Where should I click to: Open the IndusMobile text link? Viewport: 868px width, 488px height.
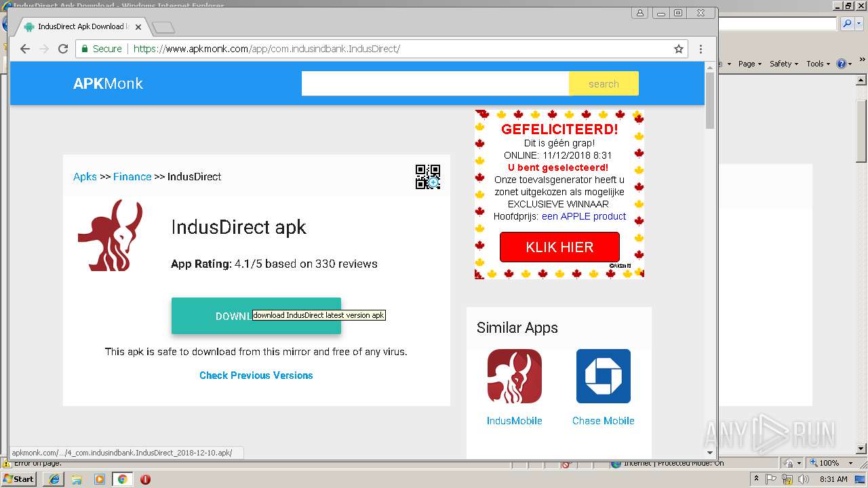(x=515, y=420)
